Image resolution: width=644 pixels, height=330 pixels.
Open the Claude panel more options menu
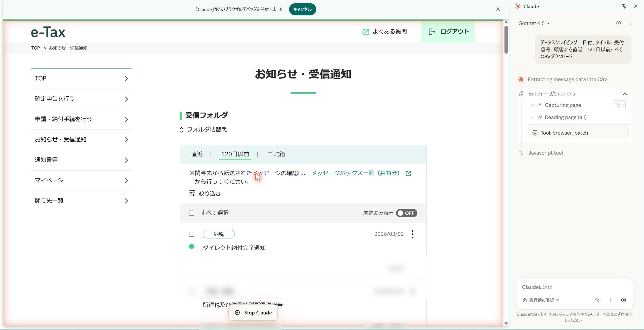click(631, 23)
